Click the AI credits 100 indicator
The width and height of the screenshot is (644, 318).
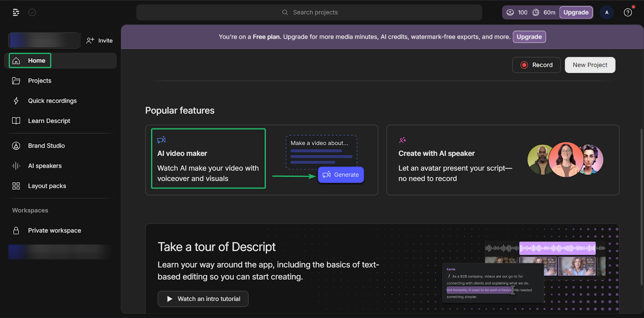(x=517, y=12)
